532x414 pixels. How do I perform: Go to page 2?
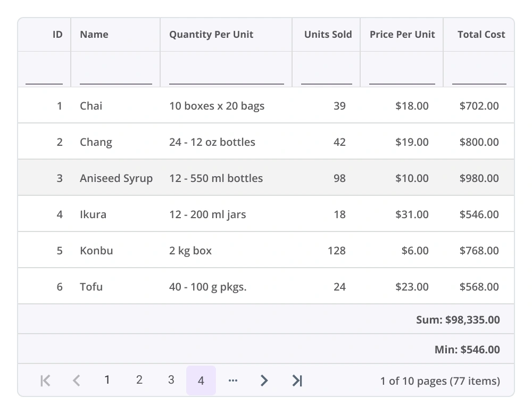139,380
